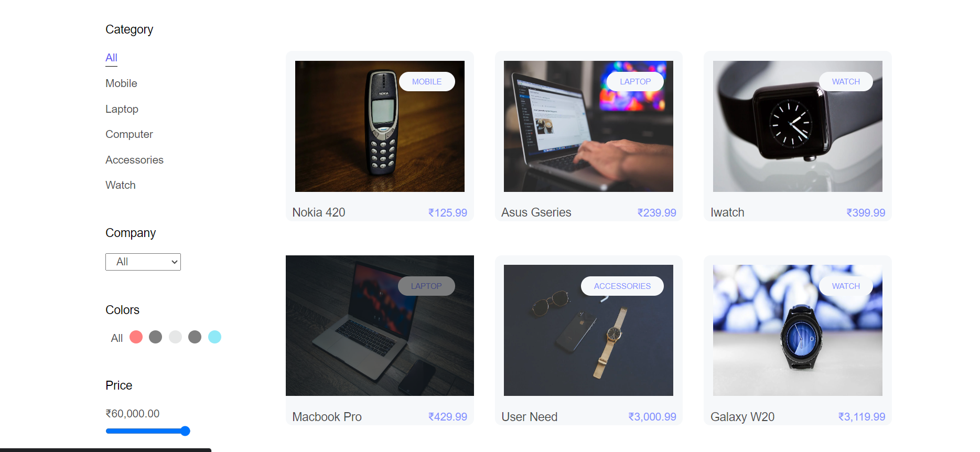This screenshot has width=980, height=452.
Task: Open the Iwatch product image
Action: (798, 126)
